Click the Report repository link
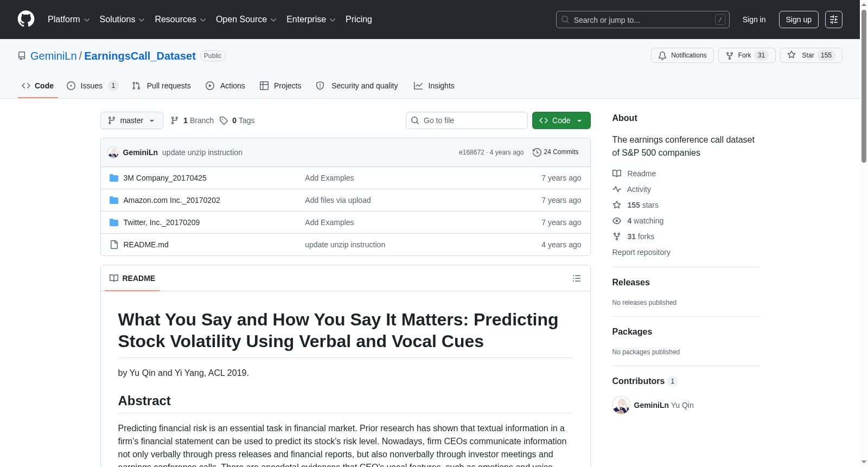This screenshot has width=868, height=467. click(x=641, y=252)
